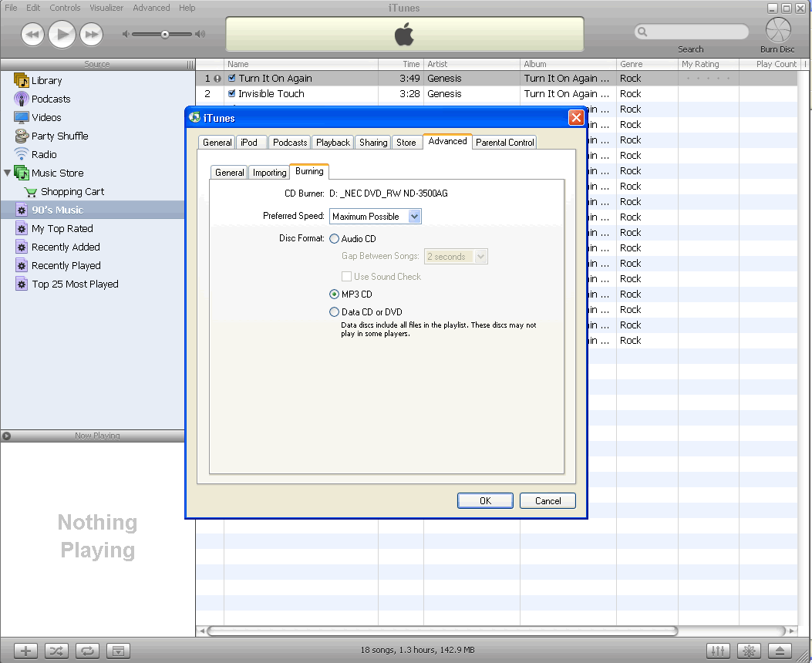Viewport: 812px width, 663px height.
Task: Click the search magnifier icon
Action: (642, 32)
